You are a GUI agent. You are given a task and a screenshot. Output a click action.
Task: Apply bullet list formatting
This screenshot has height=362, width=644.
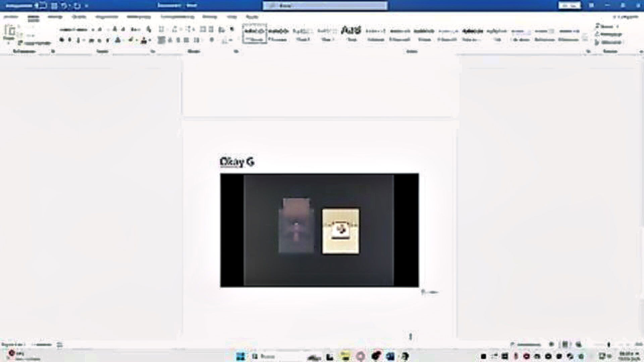[x=161, y=29]
